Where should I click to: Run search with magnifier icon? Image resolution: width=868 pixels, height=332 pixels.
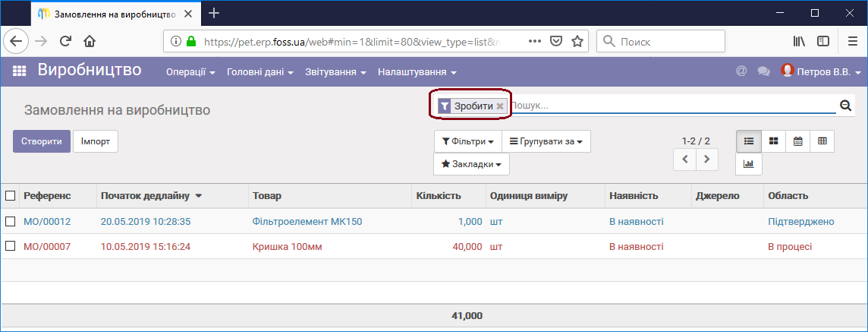point(845,106)
